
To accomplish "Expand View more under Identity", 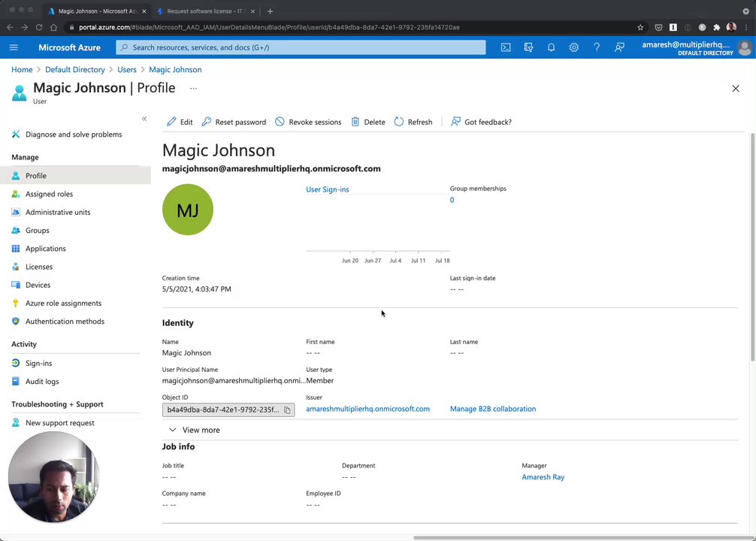I will click(195, 430).
